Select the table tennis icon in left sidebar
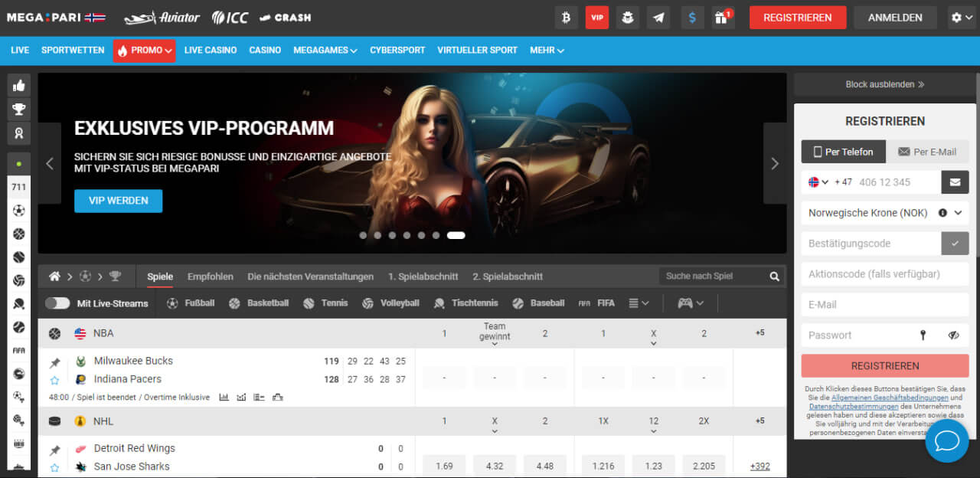This screenshot has height=478, width=980. coord(18,303)
